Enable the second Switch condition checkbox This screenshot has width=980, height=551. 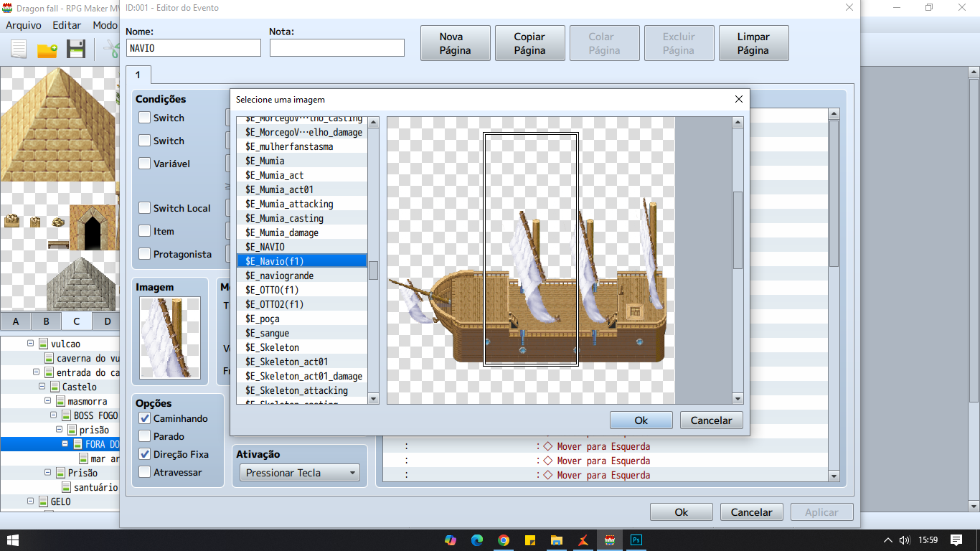coord(145,141)
